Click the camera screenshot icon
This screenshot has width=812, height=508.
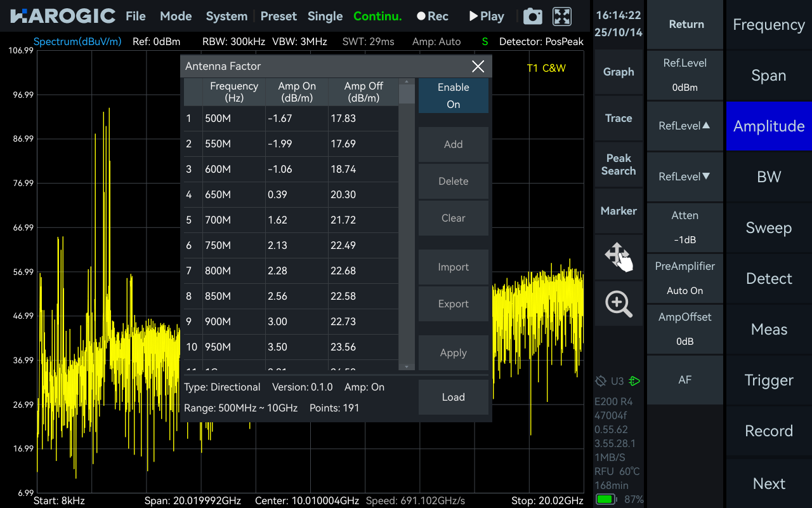coord(532,17)
